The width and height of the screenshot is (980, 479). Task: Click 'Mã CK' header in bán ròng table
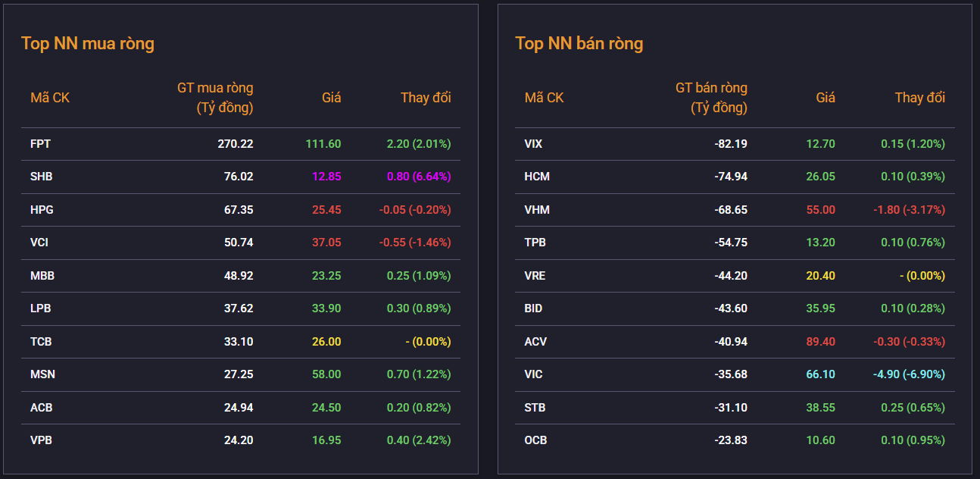[x=545, y=98]
